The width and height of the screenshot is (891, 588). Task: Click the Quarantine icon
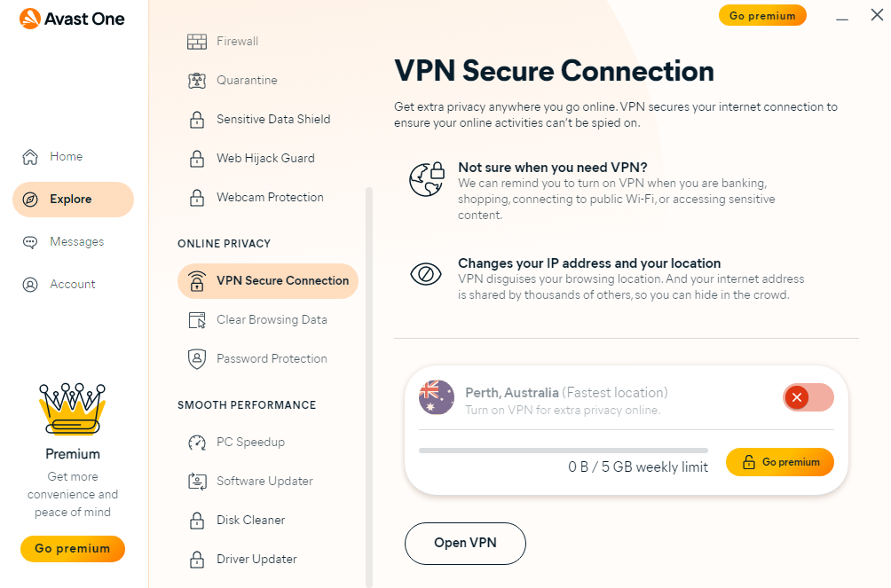(197, 81)
